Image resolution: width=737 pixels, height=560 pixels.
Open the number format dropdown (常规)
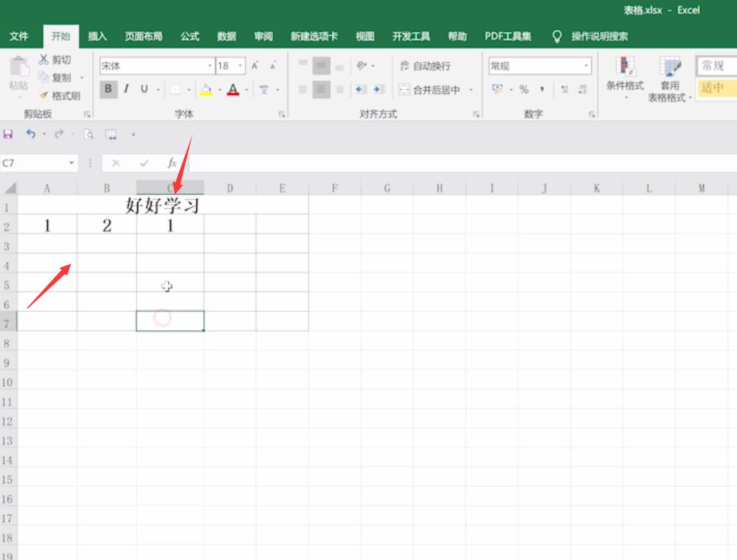click(x=586, y=66)
